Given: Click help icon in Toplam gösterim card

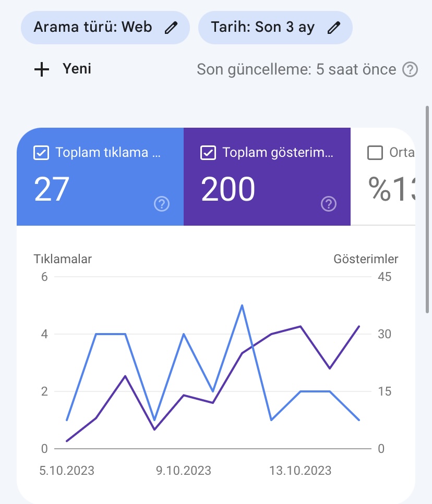Looking at the screenshot, I should (329, 204).
